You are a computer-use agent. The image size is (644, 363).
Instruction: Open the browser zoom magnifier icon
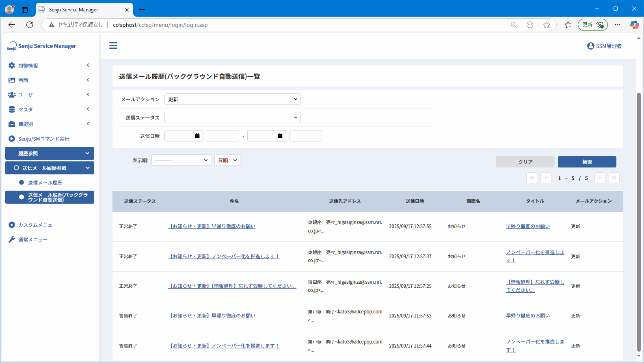[x=514, y=25]
